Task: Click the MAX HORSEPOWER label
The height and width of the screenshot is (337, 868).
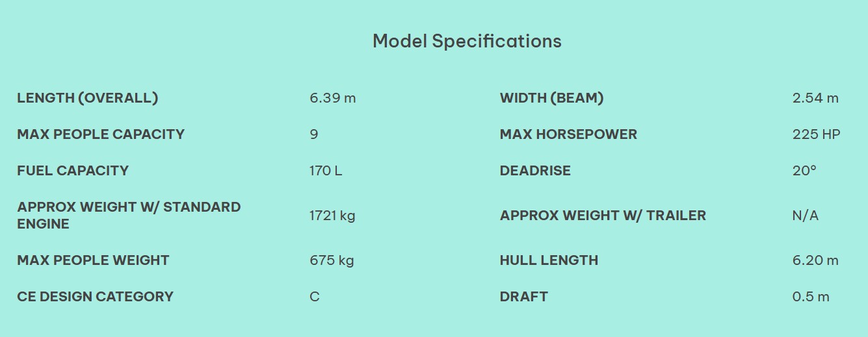Action: pyautogui.click(x=568, y=134)
